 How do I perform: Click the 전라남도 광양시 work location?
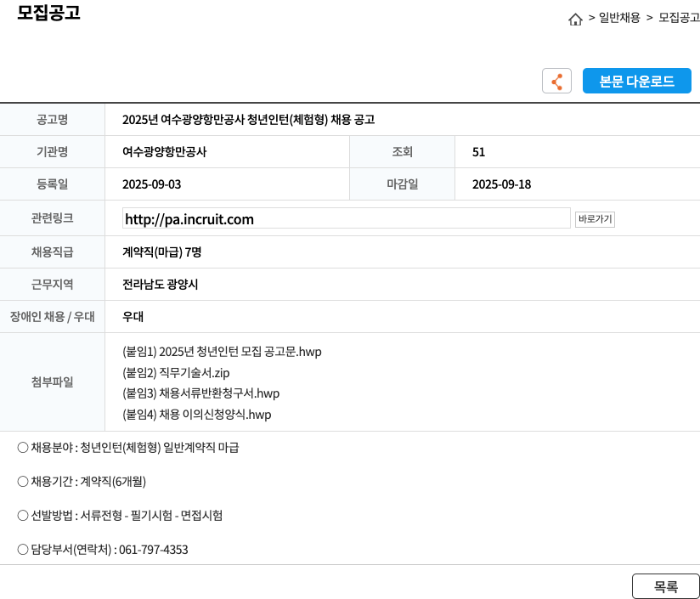pos(161,285)
